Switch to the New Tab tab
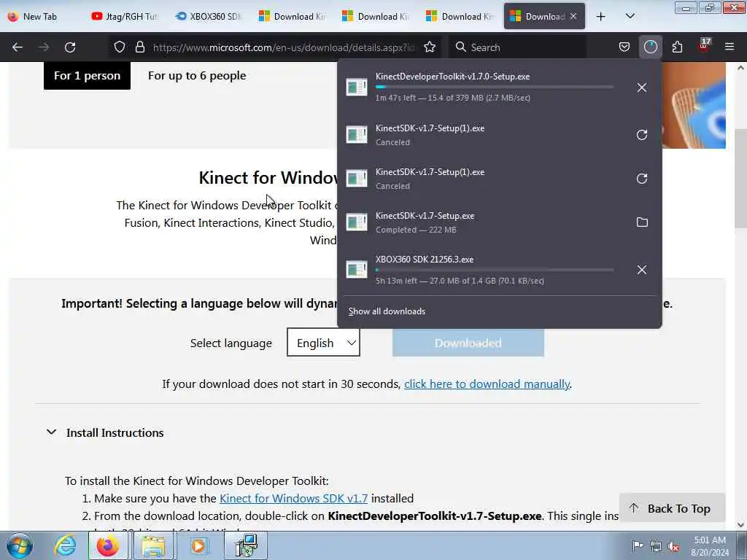The width and height of the screenshot is (747, 560). point(41,16)
